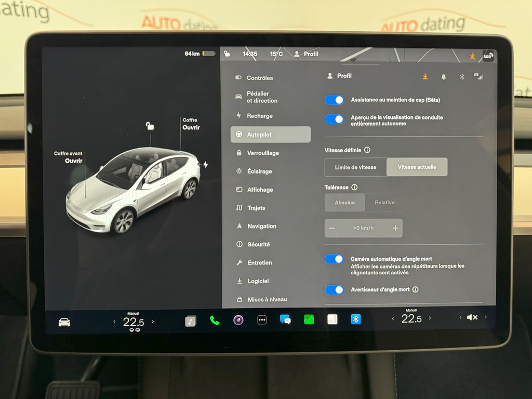Unmute the volume speaker icon

pyautogui.click(x=472, y=317)
